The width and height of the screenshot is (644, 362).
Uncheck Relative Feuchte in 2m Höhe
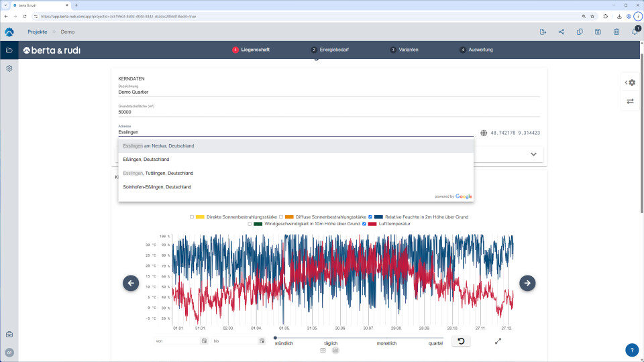click(370, 217)
